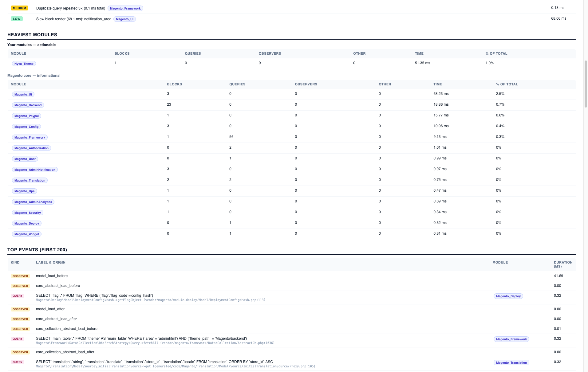
Task: Click the BLOCKS header in the Your modules table
Action: click(x=122, y=53)
